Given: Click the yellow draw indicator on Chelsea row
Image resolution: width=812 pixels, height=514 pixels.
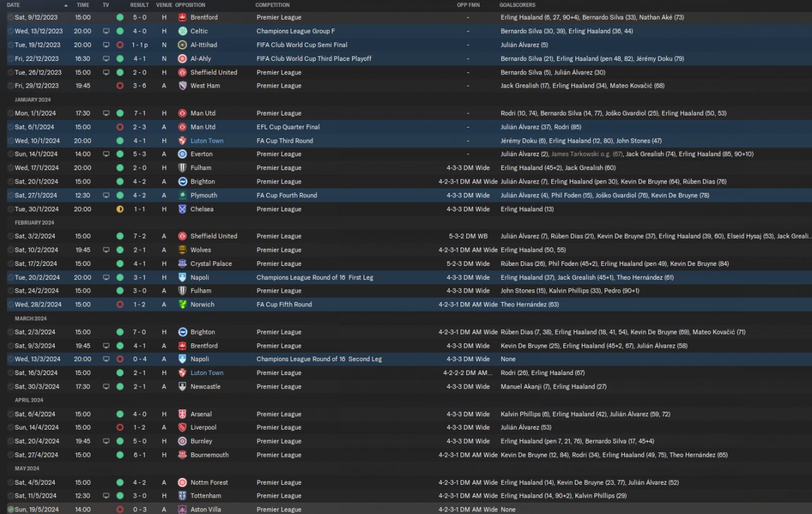Looking at the screenshot, I should pyautogui.click(x=120, y=209).
